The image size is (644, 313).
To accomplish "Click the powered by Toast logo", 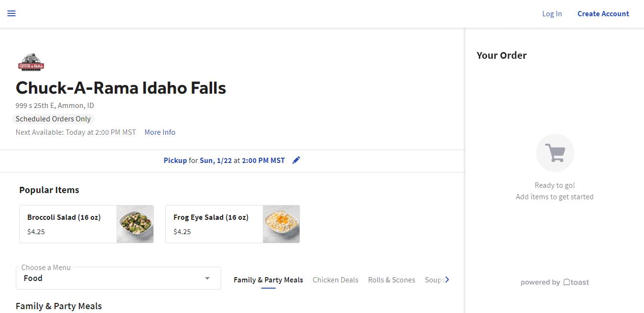I will point(555,282).
